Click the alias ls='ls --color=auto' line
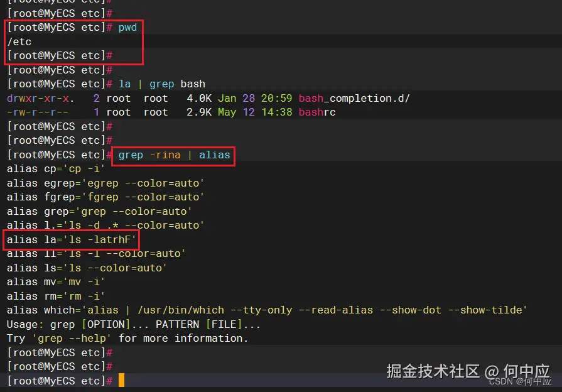This screenshot has width=562, height=392. 87,268
